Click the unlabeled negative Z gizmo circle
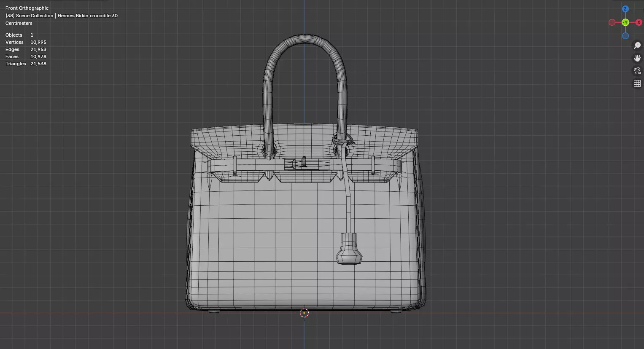The width and height of the screenshot is (644, 349). pyautogui.click(x=625, y=36)
